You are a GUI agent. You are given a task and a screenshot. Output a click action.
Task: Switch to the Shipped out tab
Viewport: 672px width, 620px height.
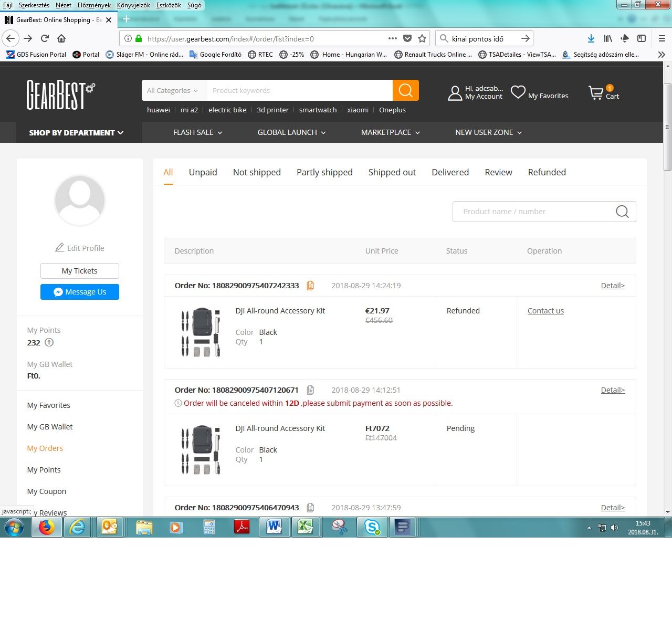point(392,172)
